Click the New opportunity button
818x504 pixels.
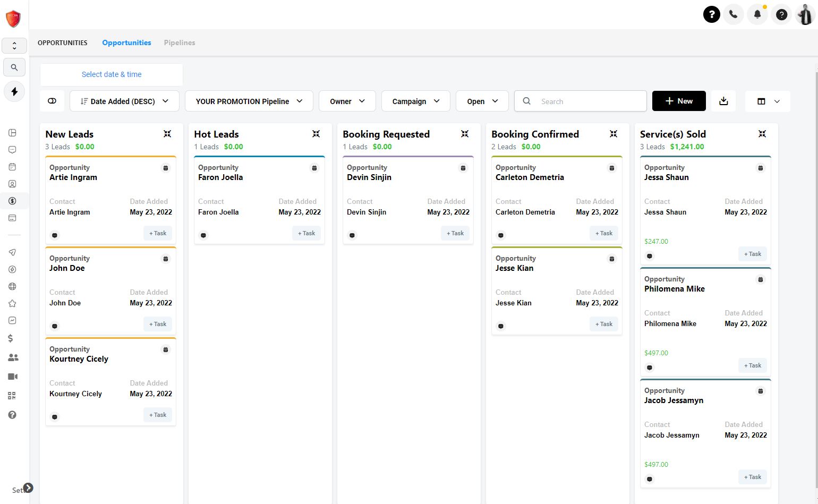(678, 101)
